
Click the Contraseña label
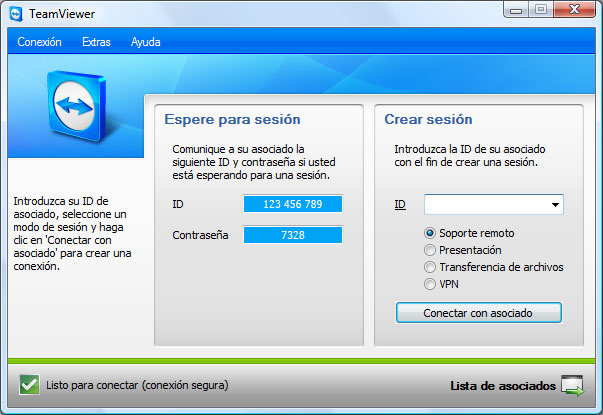click(200, 235)
